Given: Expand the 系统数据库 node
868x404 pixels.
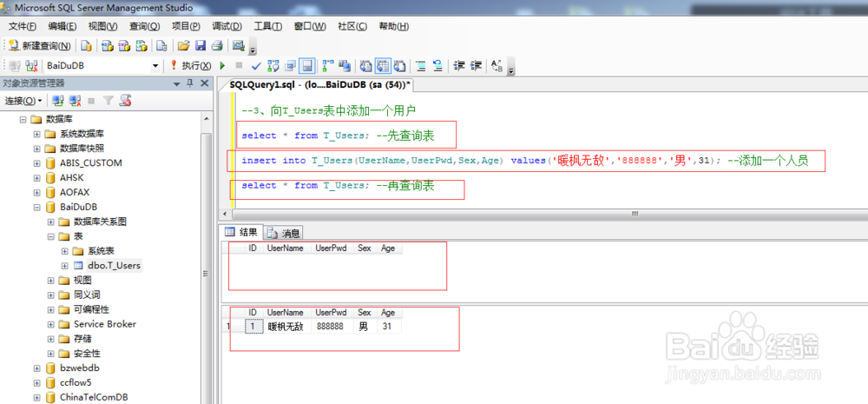Looking at the screenshot, I should [x=37, y=134].
